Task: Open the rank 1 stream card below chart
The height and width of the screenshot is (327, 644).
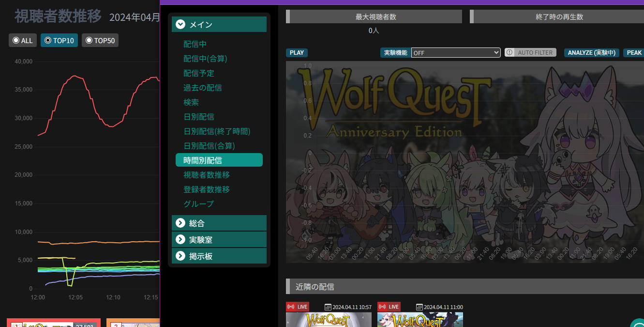Action: click(54, 323)
